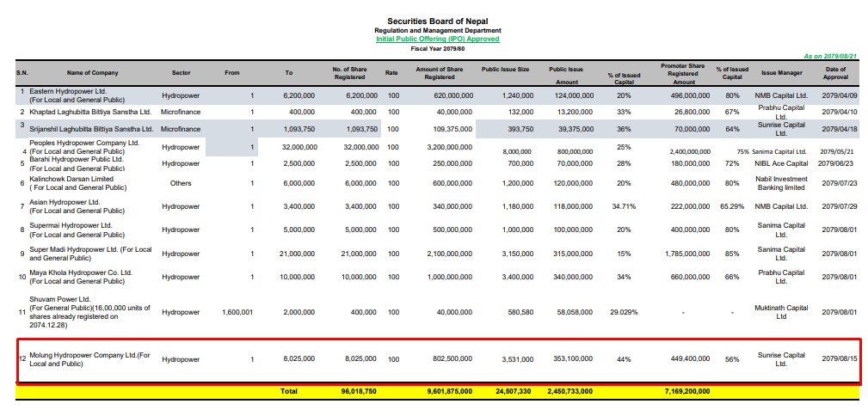Click the approval date 2079/08/15
868x416 pixels.
(839, 358)
